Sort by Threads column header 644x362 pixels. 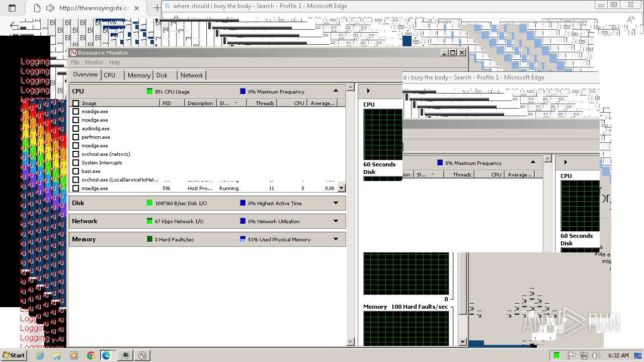pyautogui.click(x=262, y=103)
